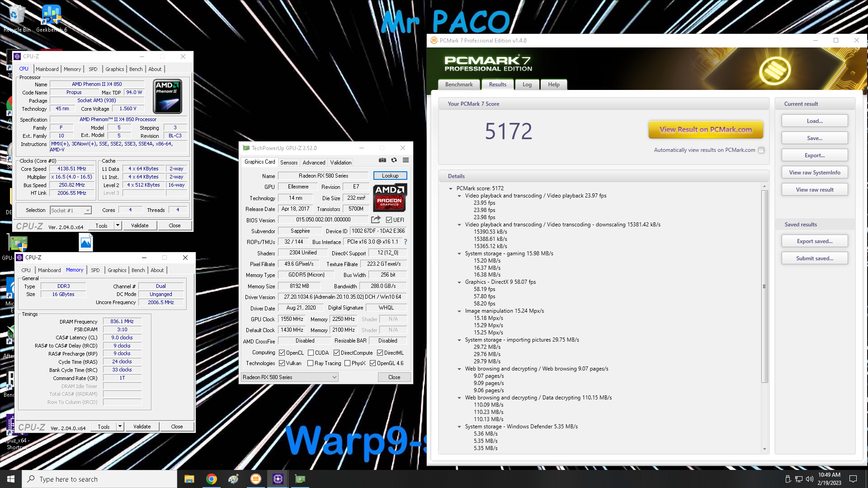Switch to Advanced tab in GPU-Z
The width and height of the screenshot is (868, 488).
coord(314,162)
